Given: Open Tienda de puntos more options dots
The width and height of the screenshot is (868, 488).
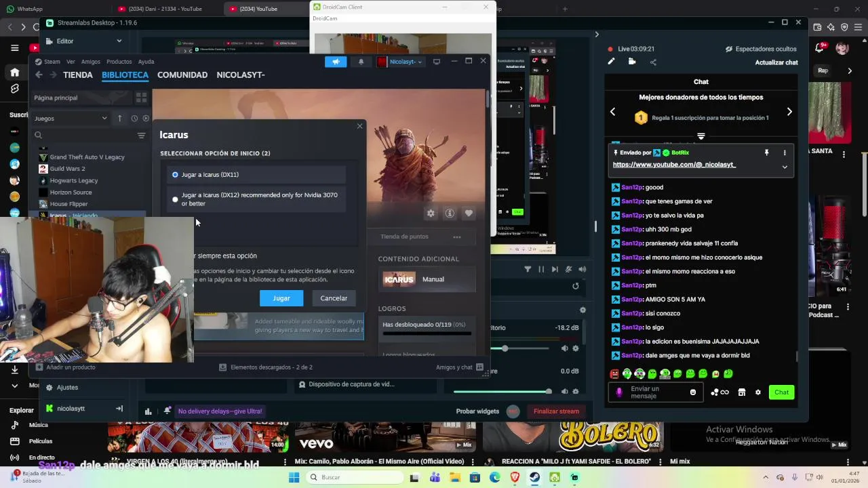Looking at the screenshot, I should (x=457, y=237).
